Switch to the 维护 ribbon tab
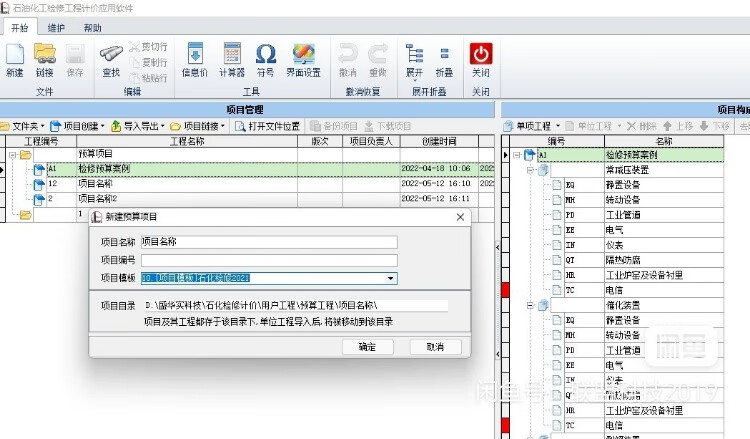 coord(57,28)
